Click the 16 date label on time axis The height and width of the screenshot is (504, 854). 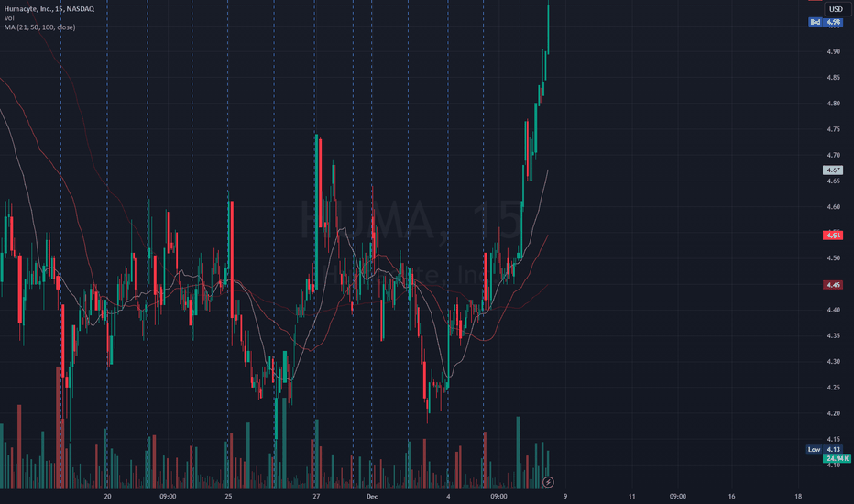(x=731, y=497)
